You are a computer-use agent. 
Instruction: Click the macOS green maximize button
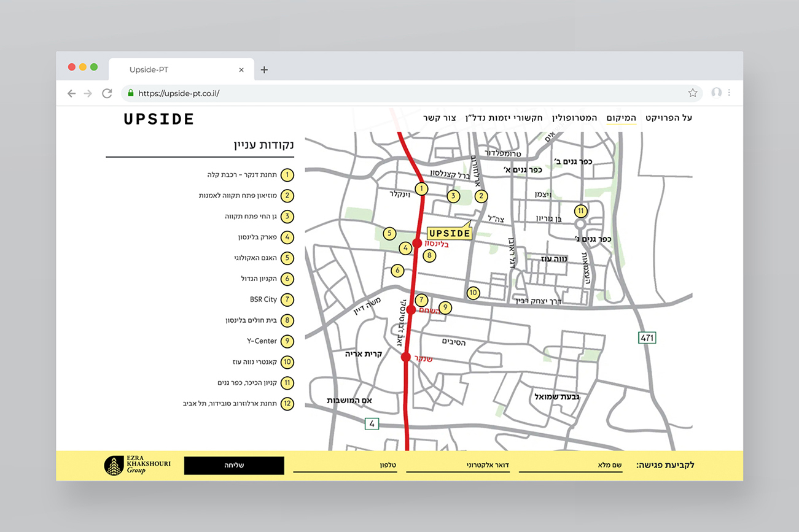coord(94,67)
